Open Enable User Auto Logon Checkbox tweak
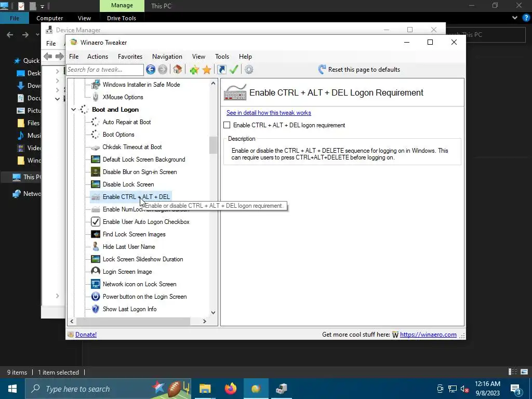This screenshot has width=532, height=399. [x=146, y=222]
